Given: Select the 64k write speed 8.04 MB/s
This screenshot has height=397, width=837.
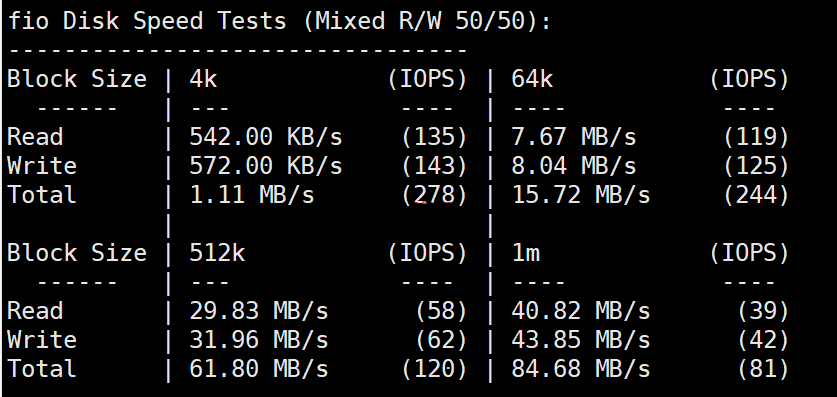Looking at the screenshot, I should (x=574, y=166).
